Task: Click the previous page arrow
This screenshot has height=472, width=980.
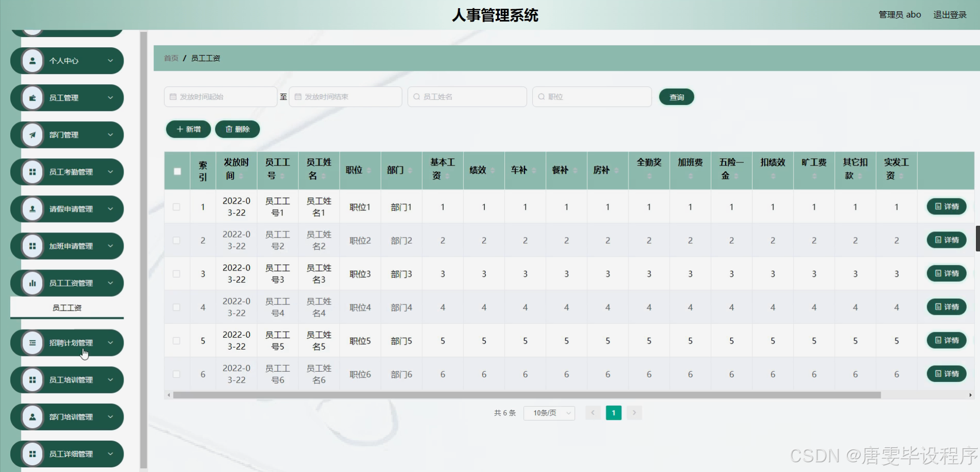Action: point(593,413)
